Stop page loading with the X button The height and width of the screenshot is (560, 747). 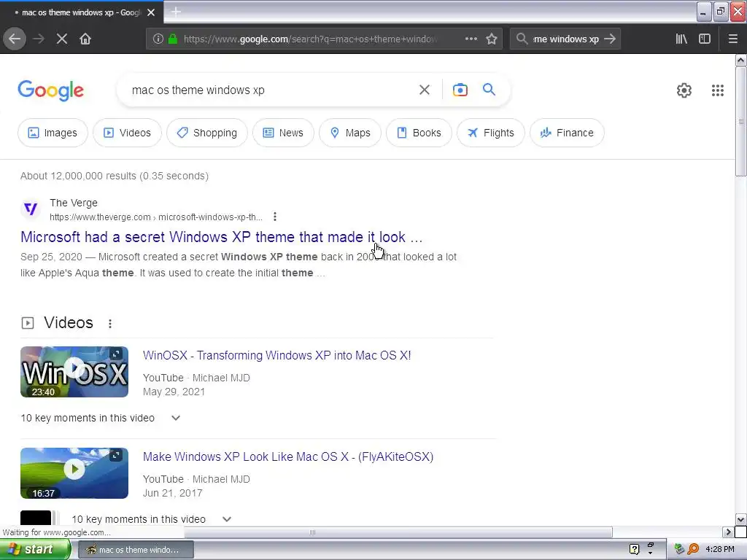pos(62,39)
